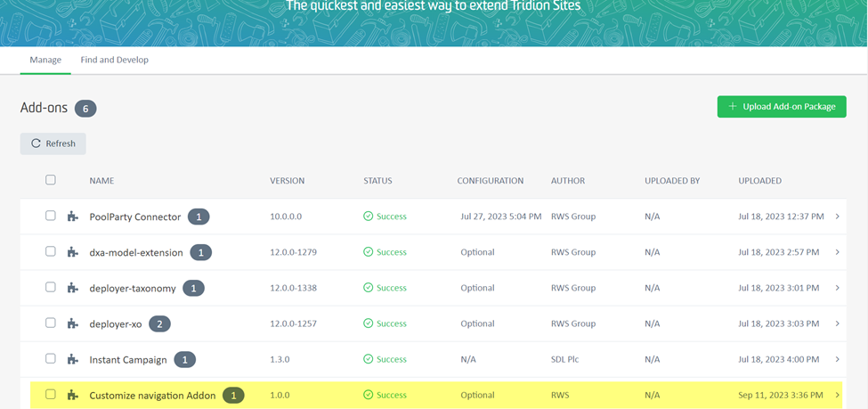868x409 pixels.
Task: Click the CONFIGURATION column header
Action: click(491, 181)
